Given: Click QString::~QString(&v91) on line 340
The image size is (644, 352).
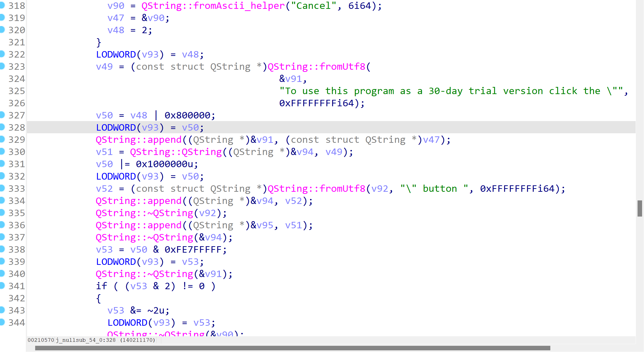Looking at the screenshot, I should click(164, 274).
